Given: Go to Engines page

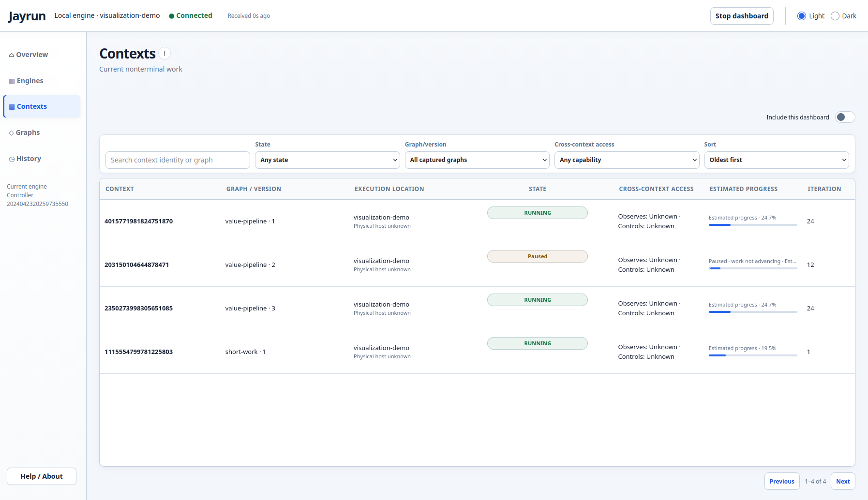Looking at the screenshot, I should click(42, 81).
